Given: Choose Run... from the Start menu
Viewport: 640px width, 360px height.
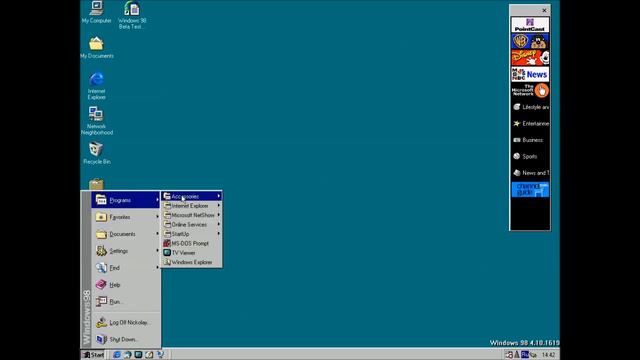Looking at the screenshot, I should (125, 302).
